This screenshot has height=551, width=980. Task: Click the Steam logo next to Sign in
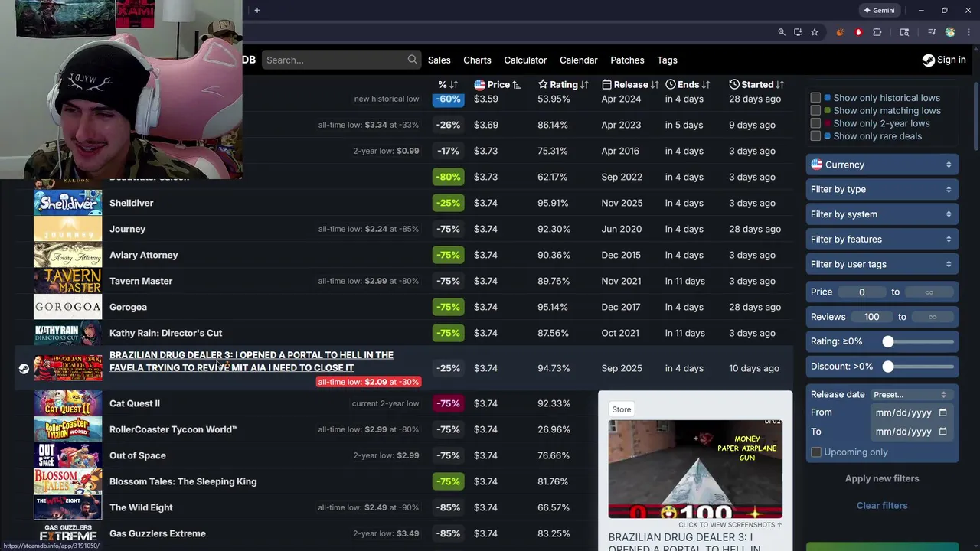click(x=928, y=60)
